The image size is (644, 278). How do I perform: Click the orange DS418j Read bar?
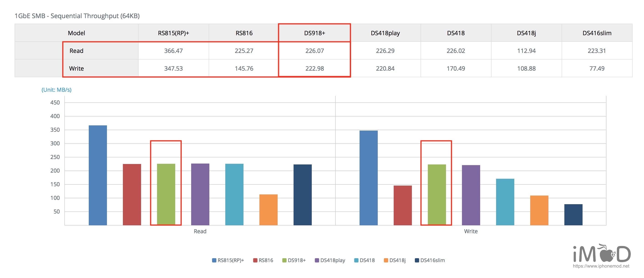(268, 210)
